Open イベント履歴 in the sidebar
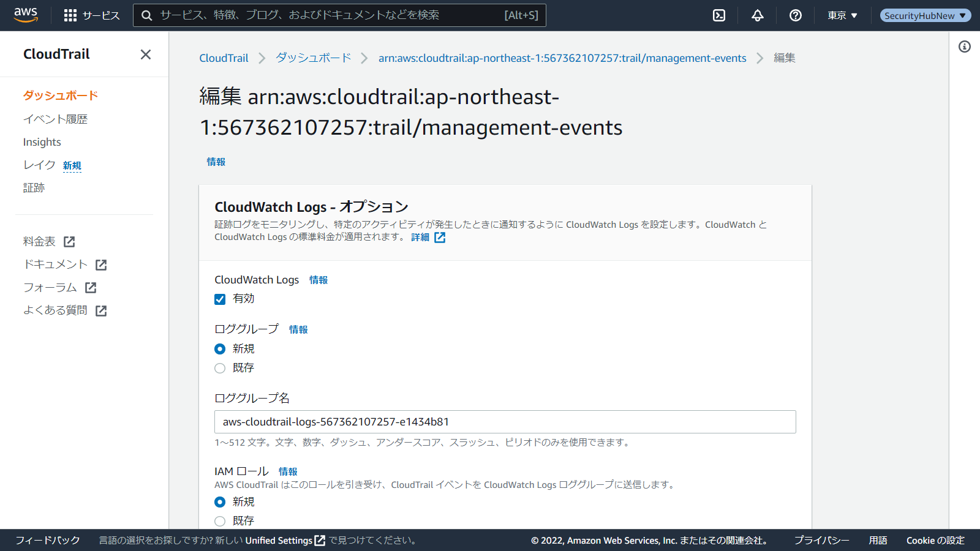The image size is (980, 551). [55, 119]
